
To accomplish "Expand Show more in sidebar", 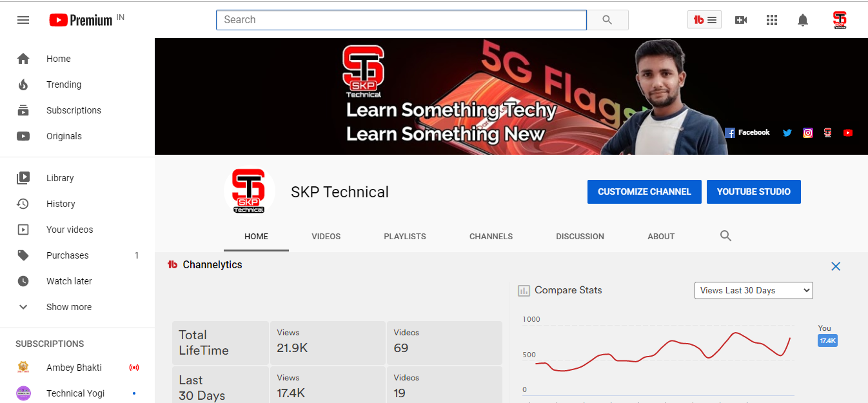I will pyautogui.click(x=77, y=307).
